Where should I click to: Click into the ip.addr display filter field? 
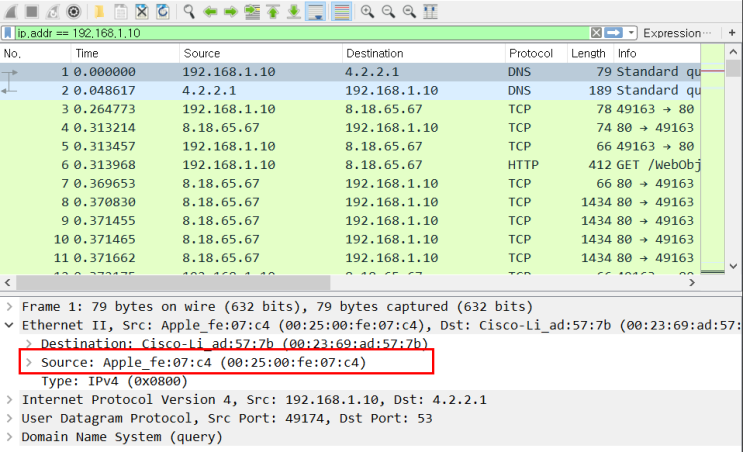[x=302, y=33]
